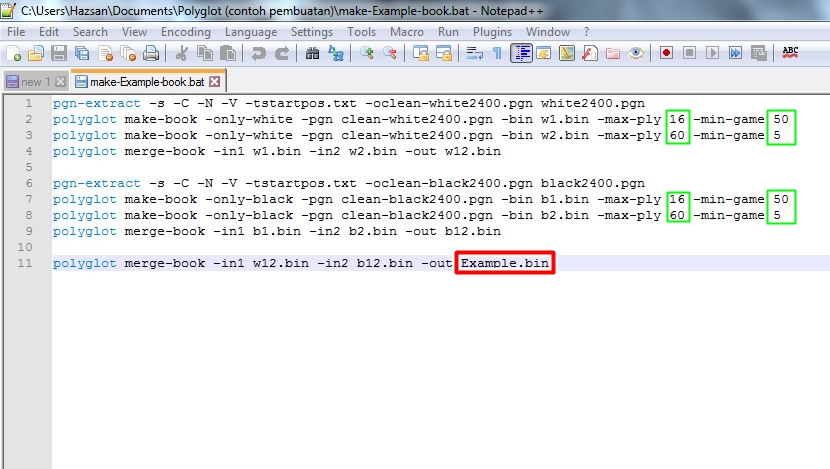Open the Document Map icon

click(x=567, y=53)
